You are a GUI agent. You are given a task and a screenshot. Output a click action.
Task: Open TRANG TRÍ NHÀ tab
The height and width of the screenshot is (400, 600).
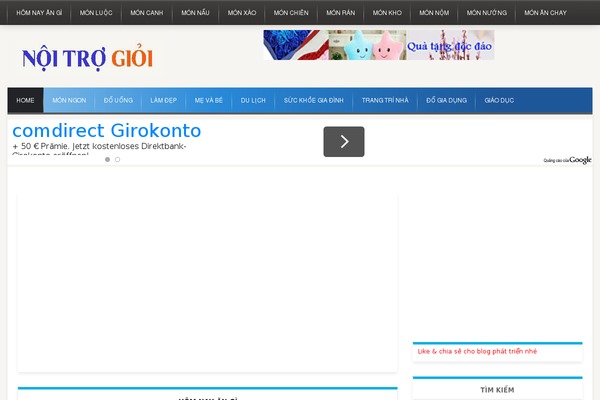coord(385,100)
